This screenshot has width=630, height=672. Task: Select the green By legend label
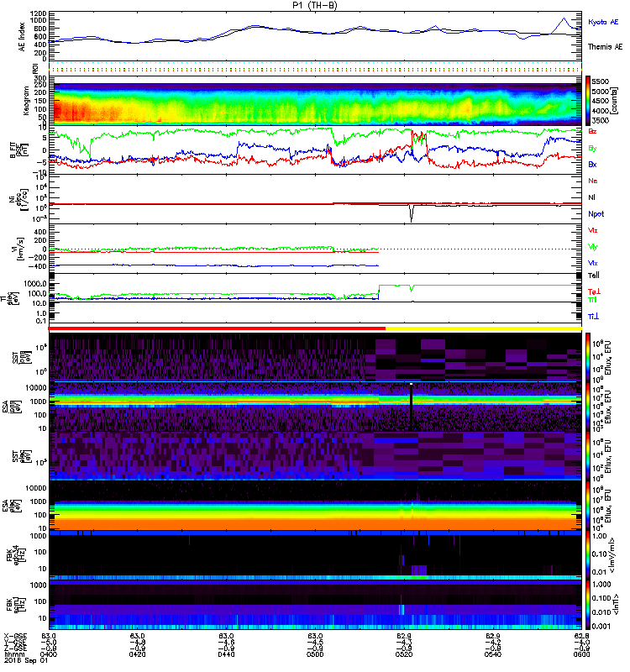pos(592,149)
